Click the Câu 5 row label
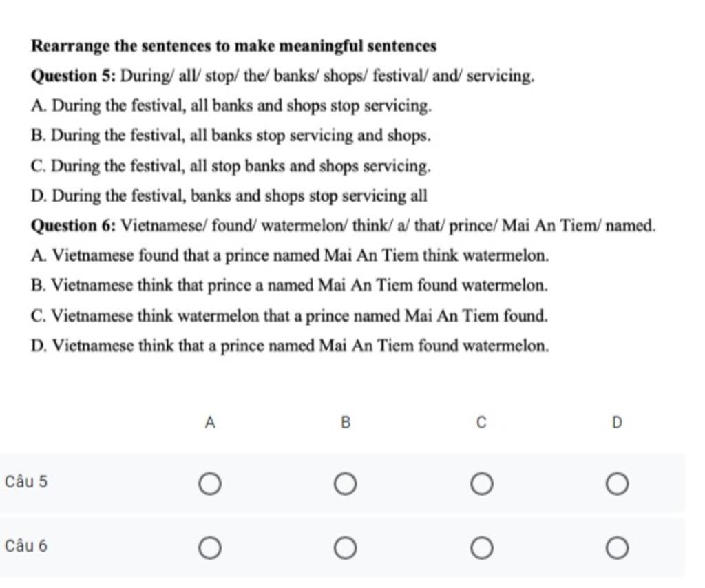Image resolution: width=705 pixels, height=588 pixels. click(26, 482)
